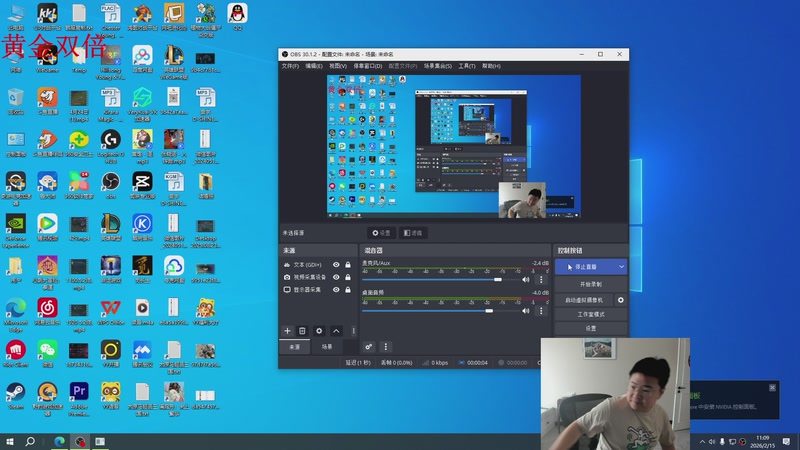Screen dimensions: 800x450
Task: Open WeGame desktop shortcut
Action: (x=47, y=59)
